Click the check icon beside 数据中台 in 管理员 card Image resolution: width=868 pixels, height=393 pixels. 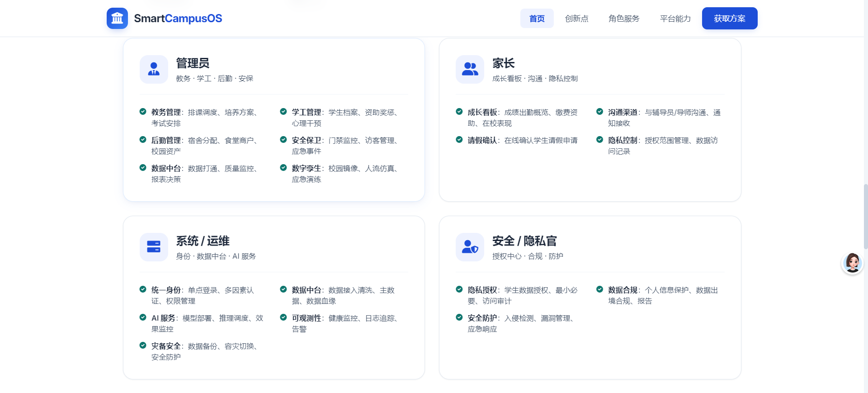point(143,168)
